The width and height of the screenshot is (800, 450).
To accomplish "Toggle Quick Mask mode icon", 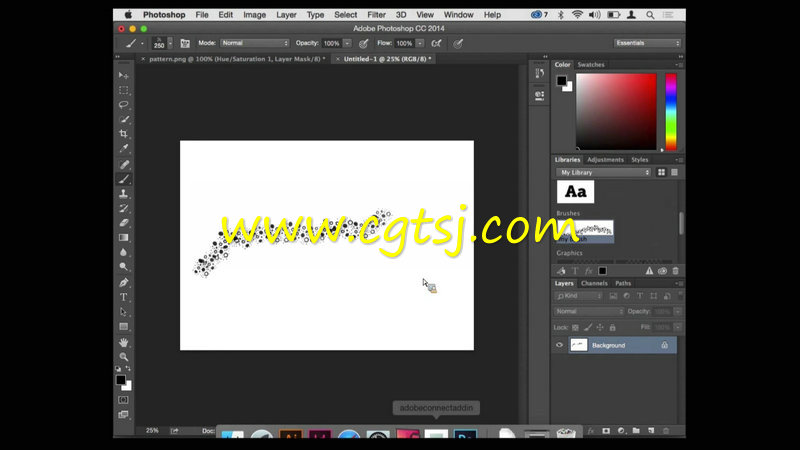I will [123, 400].
